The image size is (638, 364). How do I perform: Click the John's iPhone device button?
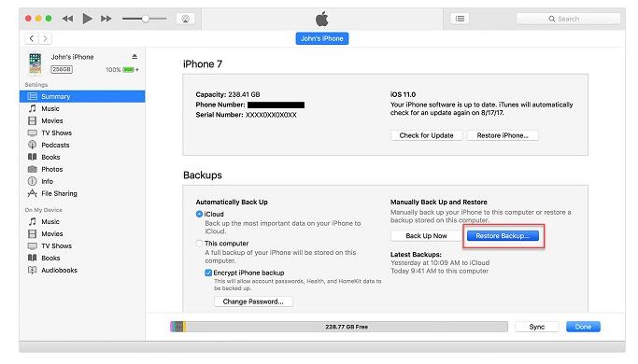[x=322, y=38]
